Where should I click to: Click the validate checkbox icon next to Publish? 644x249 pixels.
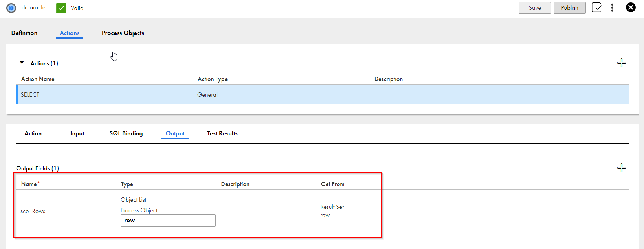pyautogui.click(x=596, y=7)
